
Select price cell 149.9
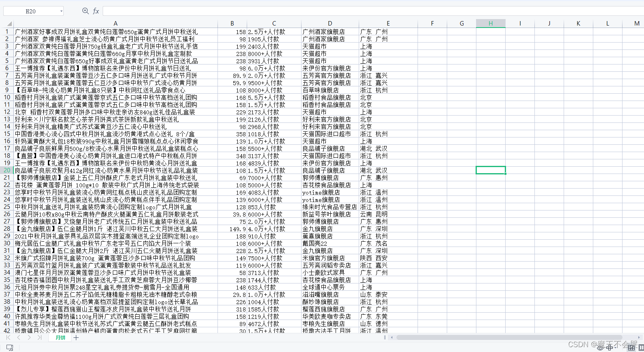coord(232,229)
